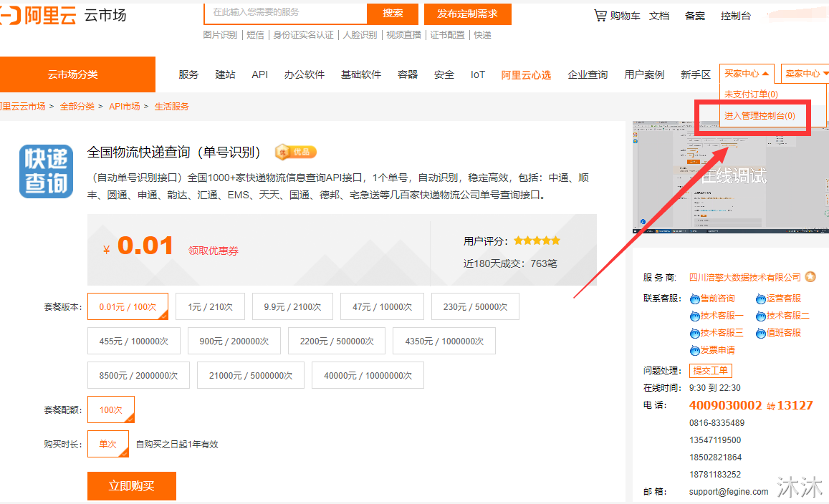Click the 技术客服一 chat icon

point(695,316)
